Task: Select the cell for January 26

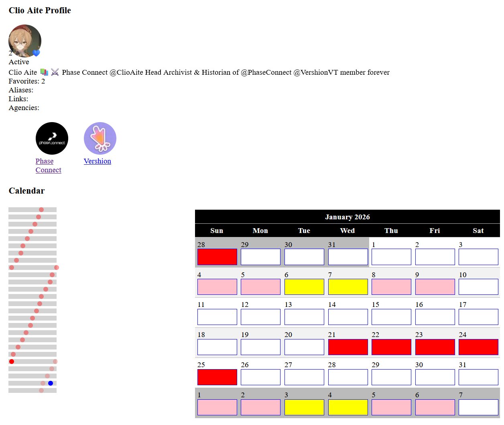Action: pyautogui.click(x=260, y=377)
